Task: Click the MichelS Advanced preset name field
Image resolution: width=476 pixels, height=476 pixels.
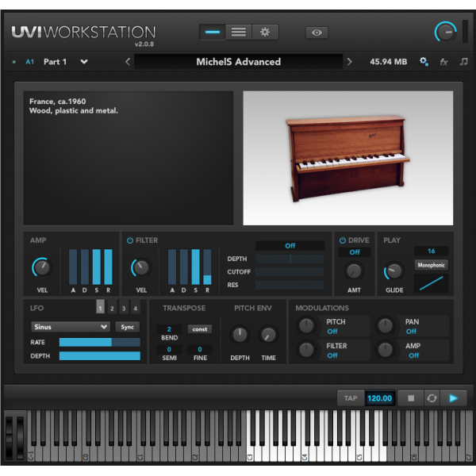Action: (x=239, y=62)
